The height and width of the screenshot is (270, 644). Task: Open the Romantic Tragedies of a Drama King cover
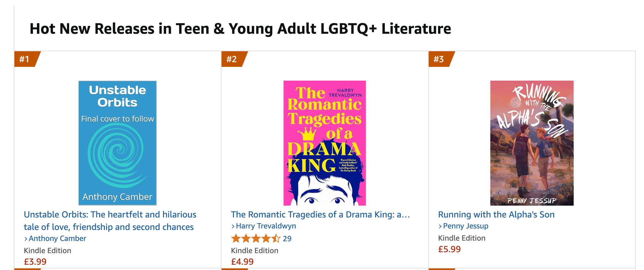click(x=325, y=143)
